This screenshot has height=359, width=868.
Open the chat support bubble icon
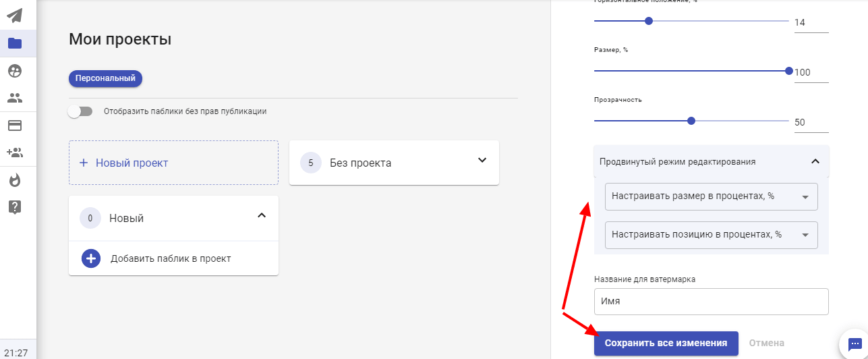click(854, 344)
